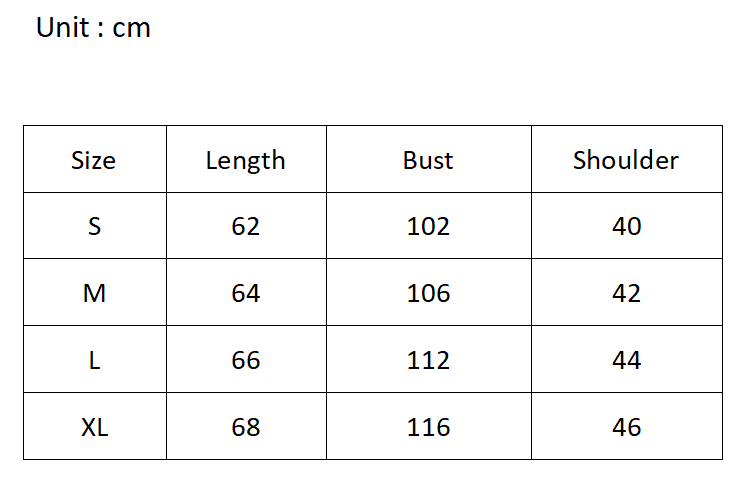Click the size M row label
The height and width of the screenshot is (481, 746).
(x=94, y=294)
